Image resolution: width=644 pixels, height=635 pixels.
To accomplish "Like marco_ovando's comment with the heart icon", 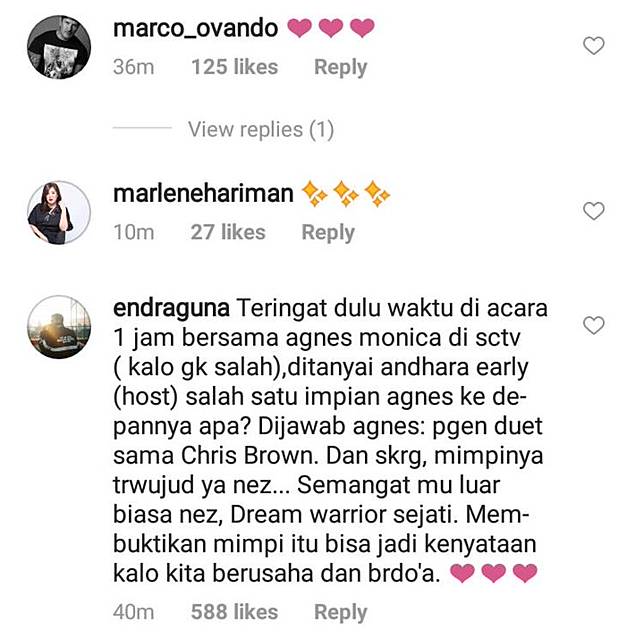I will (593, 45).
